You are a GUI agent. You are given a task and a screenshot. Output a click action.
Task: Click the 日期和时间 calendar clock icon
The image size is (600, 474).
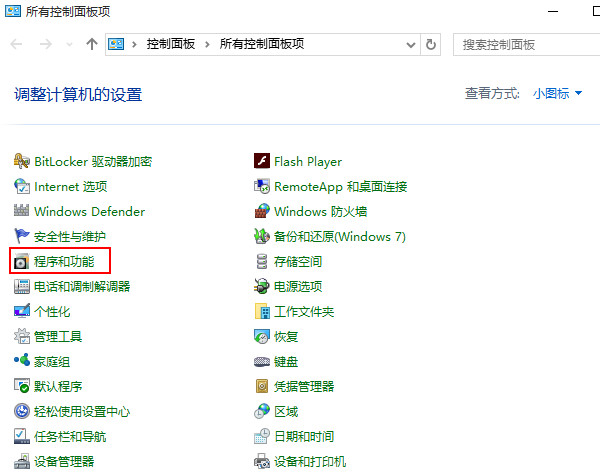tap(262, 436)
